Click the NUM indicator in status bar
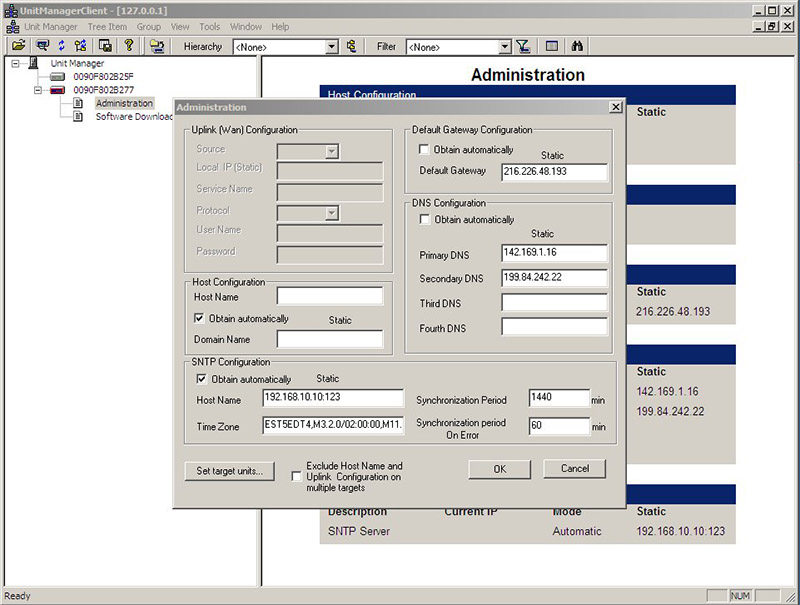Viewport: 800px width, 605px height. pos(740,596)
